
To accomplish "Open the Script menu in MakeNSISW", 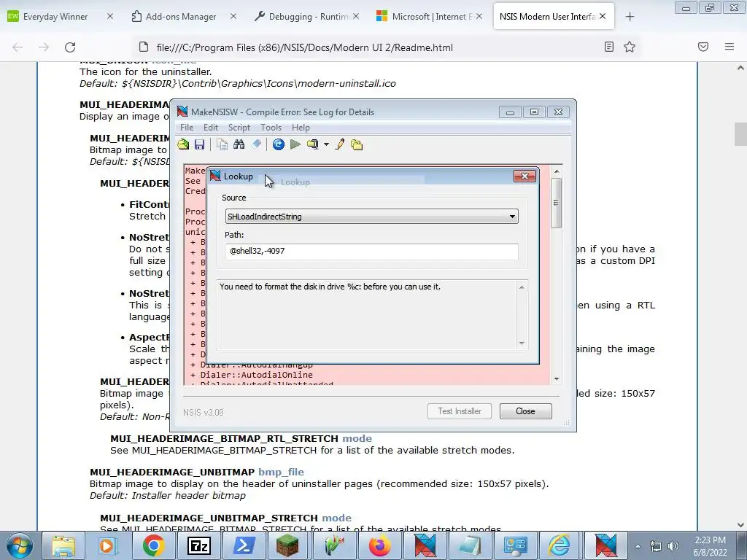I will point(239,128).
